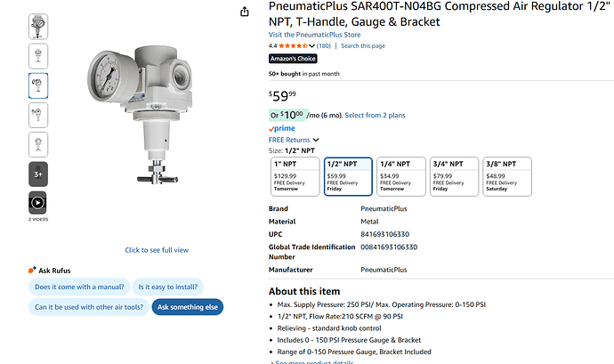Expand the FREE Returns dropdown

point(315,140)
